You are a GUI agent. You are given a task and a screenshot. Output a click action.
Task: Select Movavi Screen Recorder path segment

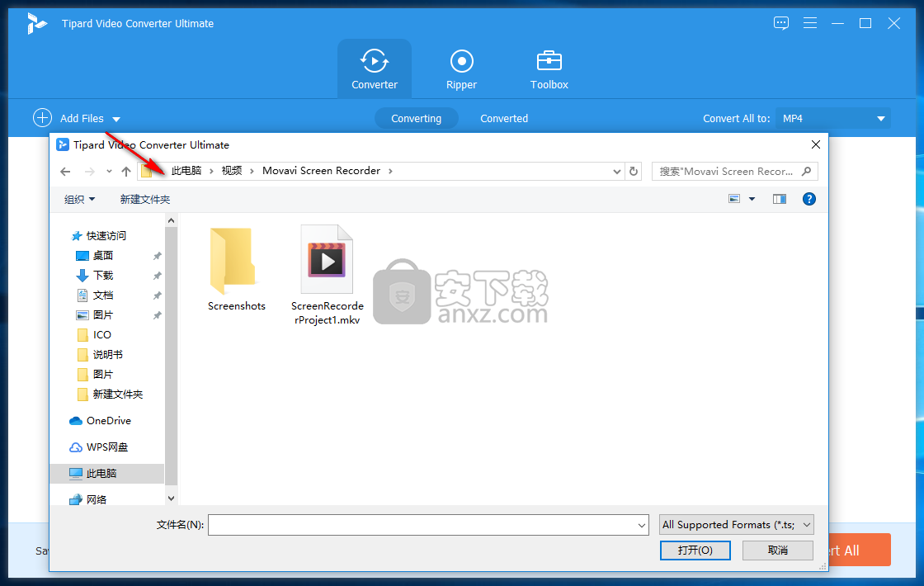(321, 170)
